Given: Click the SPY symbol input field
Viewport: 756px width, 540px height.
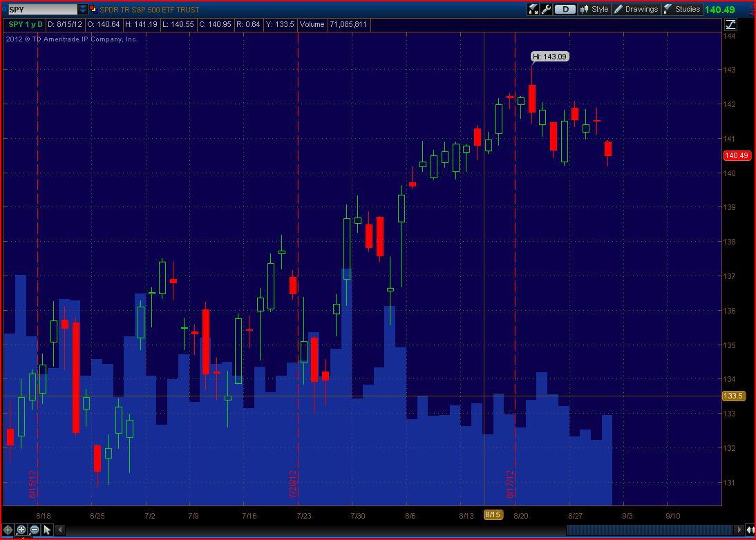Looking at the screenshot, I should pos(42,9).
